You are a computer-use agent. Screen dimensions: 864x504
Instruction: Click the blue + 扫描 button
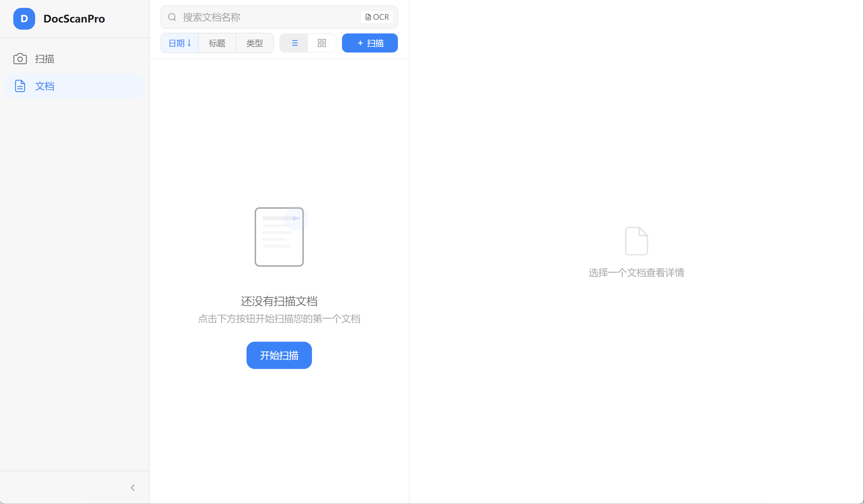(x=370, y=43)
